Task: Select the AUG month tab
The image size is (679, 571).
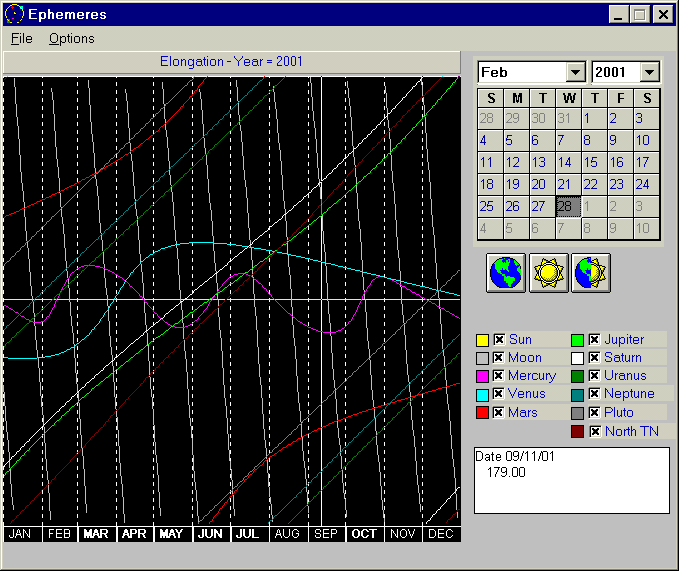Action: click(288, 534)
